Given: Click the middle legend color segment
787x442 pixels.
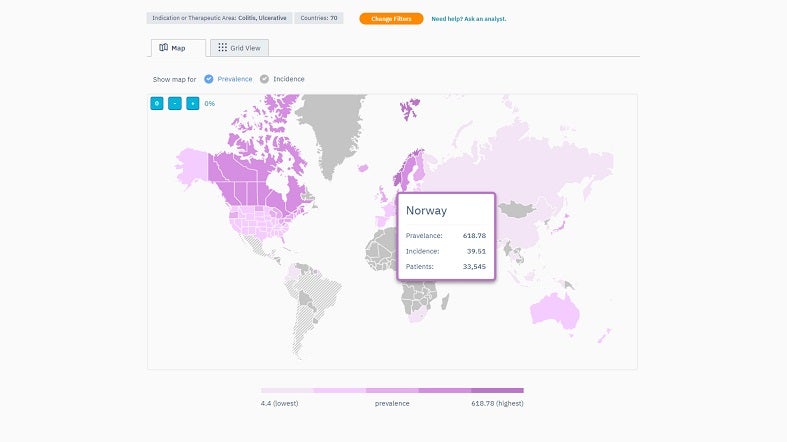Looking at the screenshot, I should click(392, 391).
